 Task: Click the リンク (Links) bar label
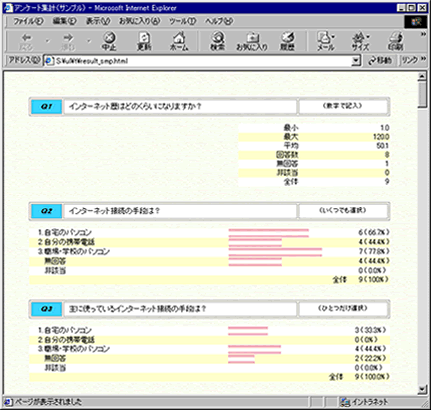click(410, 61)
